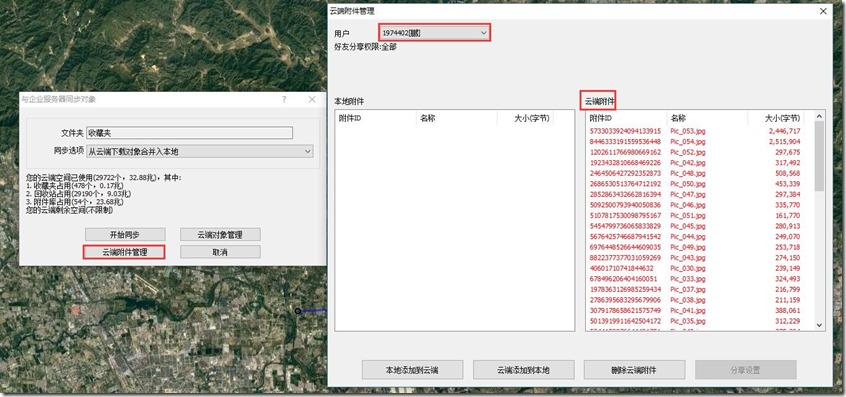Select the Pic_053.jpg row
Viewport: 846px width, 397px height.
point(700,131)
